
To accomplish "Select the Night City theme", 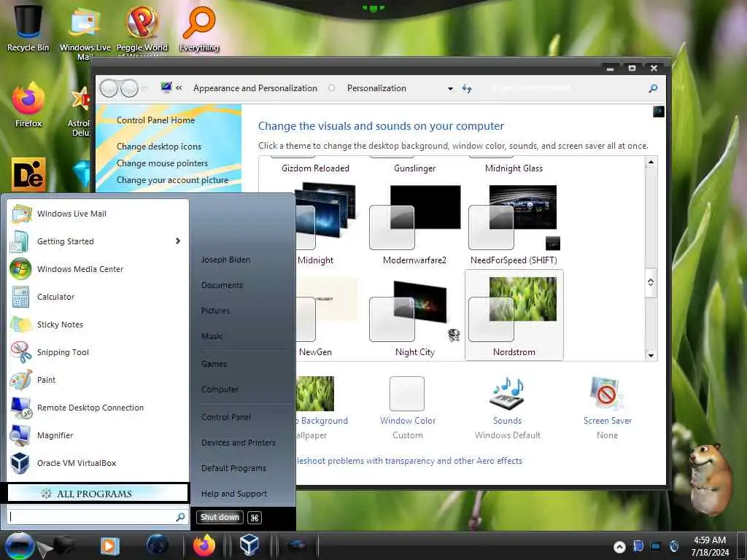I will pyautogui.click(x=414, y=316).
